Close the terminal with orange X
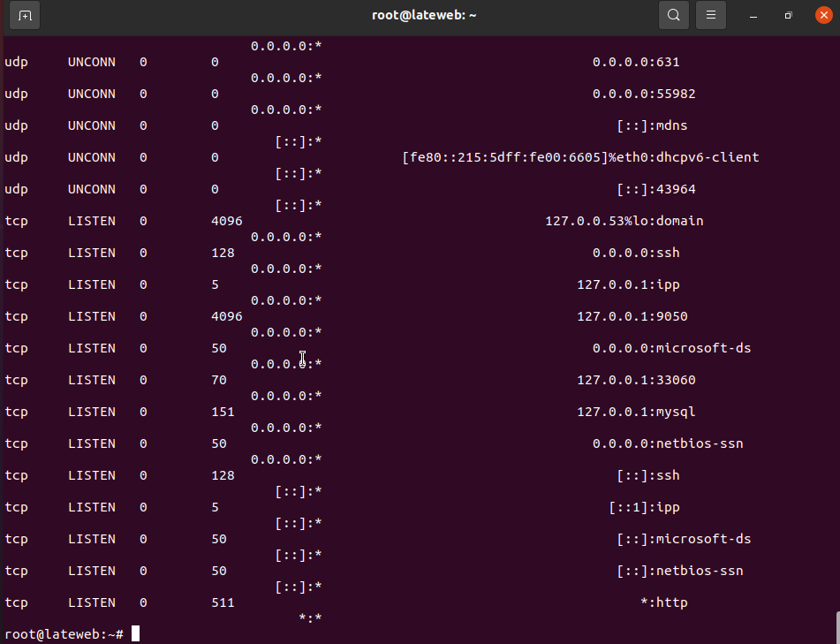The image size is (840, 644). [823, 15]
